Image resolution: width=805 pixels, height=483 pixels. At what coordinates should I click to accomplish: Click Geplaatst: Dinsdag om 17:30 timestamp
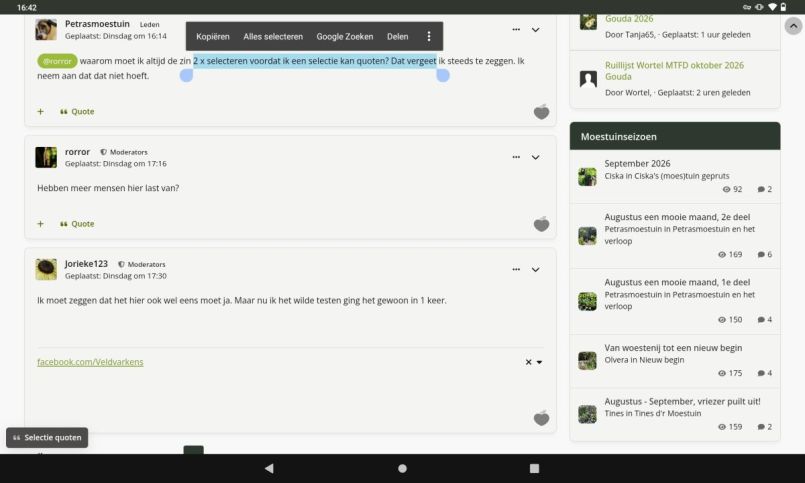pos(116,276)
